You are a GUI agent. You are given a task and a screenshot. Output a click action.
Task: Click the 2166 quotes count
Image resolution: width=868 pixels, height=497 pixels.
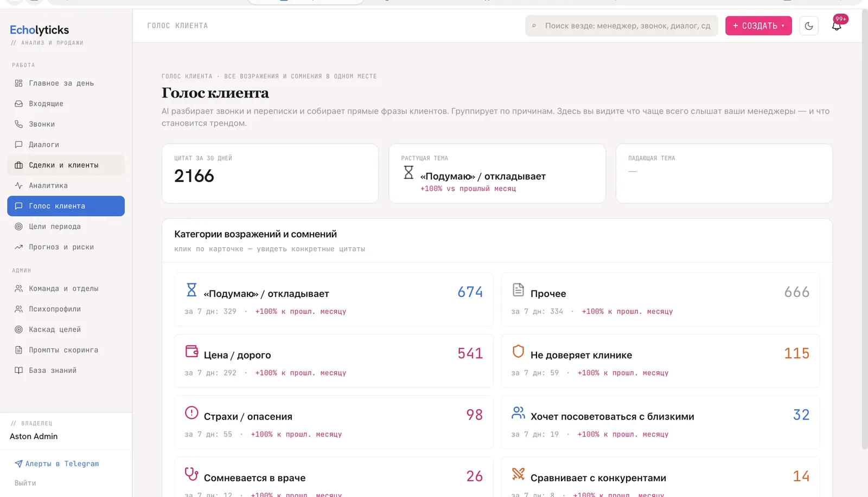point(194,176)
